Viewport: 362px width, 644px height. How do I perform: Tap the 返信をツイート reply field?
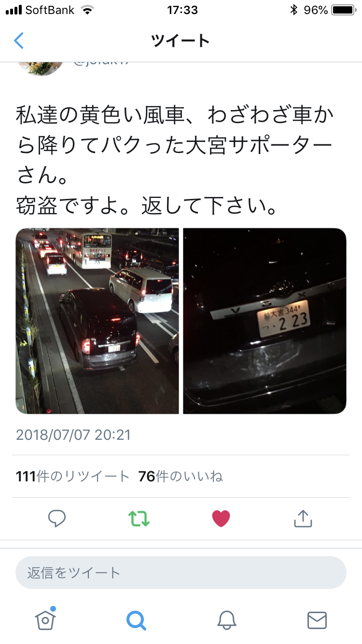(x=181, y=573)
